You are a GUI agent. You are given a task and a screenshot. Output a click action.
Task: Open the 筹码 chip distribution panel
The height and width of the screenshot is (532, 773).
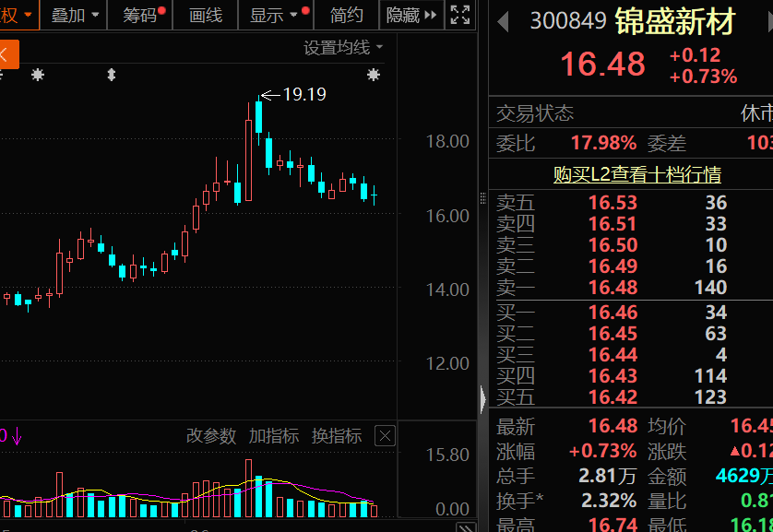pos(140,16)
